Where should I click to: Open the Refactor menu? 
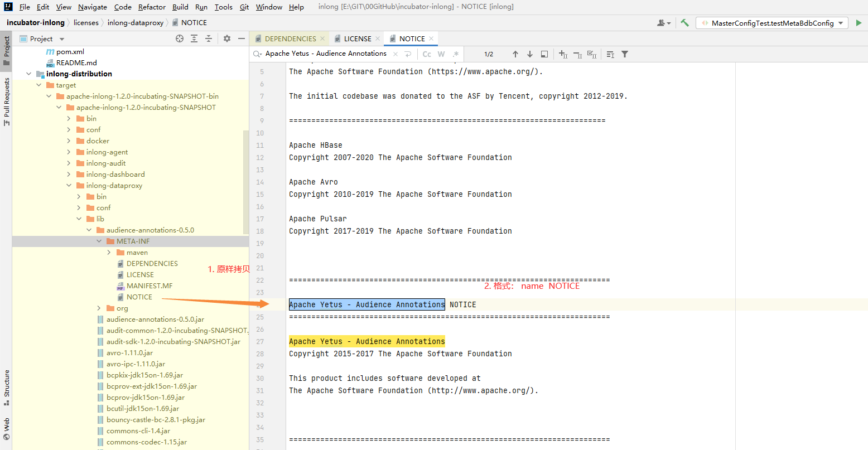pyautogui.click(x=152, y=7)
